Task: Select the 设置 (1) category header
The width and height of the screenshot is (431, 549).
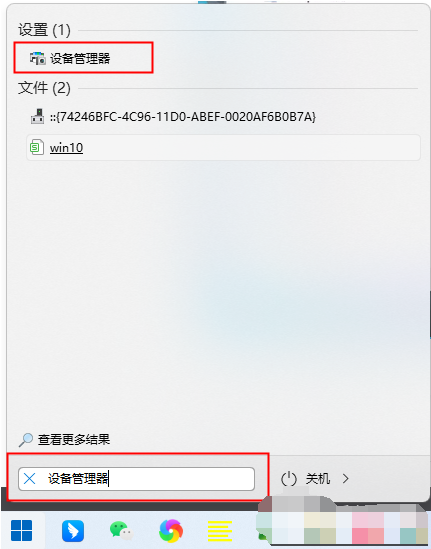Action: [x=44, y=30]
